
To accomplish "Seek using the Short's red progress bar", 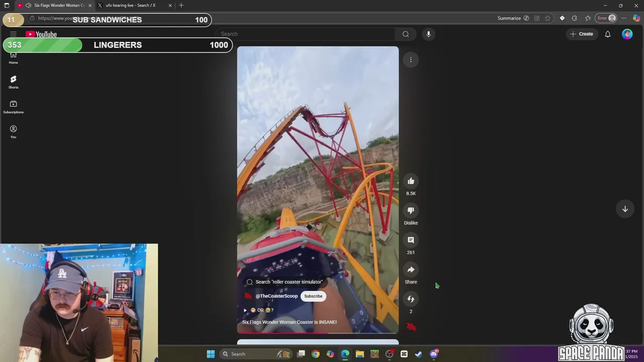I will 318,333.
